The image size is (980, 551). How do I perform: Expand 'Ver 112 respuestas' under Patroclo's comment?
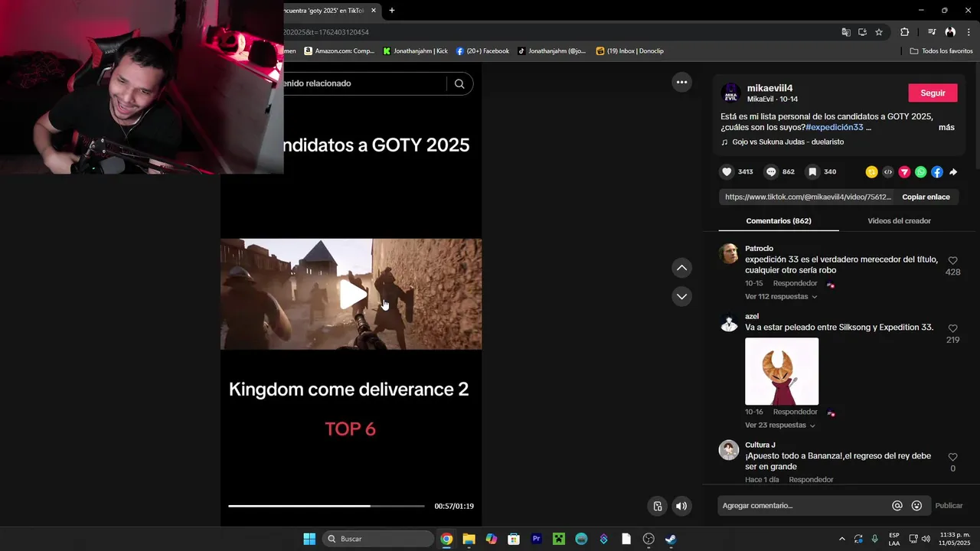pos(781,296)
